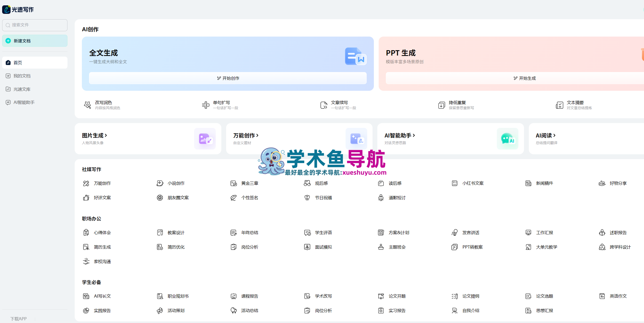This screenshot has height=323, width=644.
Task: Click the 小红书文案 icon
Action: tap(455, 183)
